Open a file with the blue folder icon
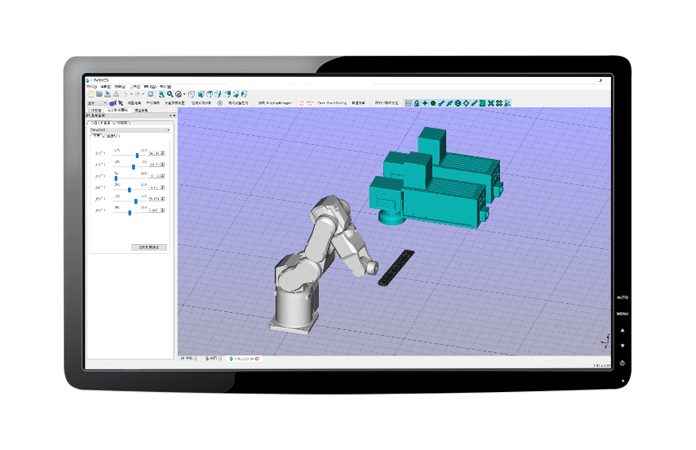 (x=99, y=94)
